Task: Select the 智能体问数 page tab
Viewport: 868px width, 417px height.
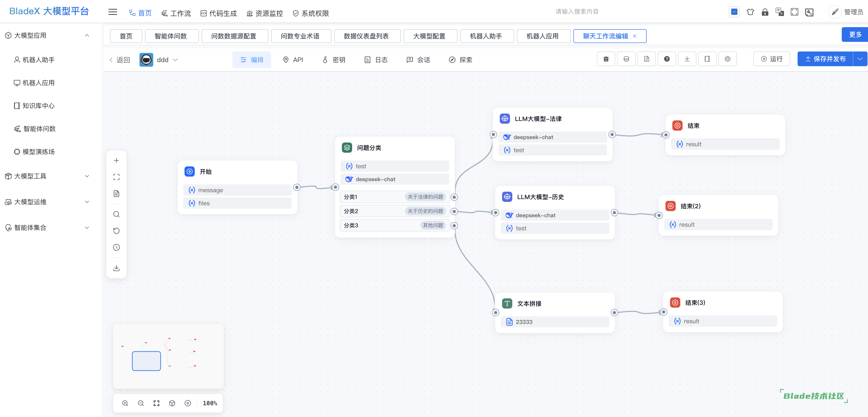Action: [171, 36]
